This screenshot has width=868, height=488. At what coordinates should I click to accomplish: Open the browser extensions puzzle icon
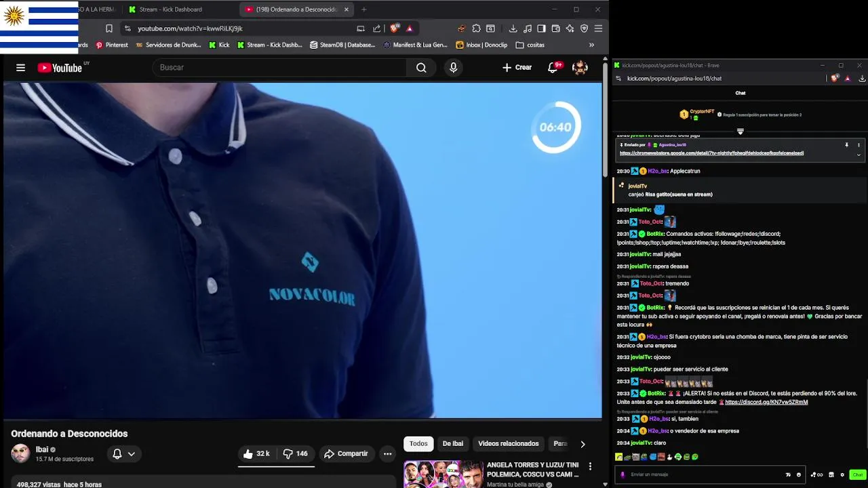click(x=477, y=28)
